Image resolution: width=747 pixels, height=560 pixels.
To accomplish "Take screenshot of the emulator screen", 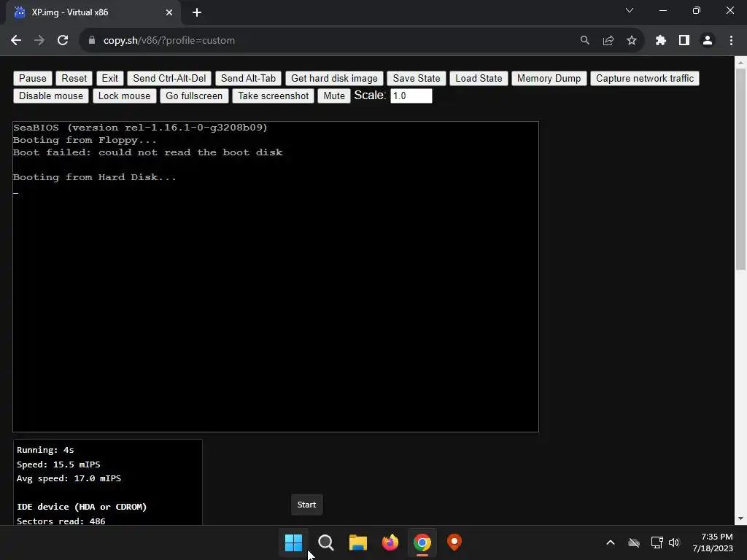I will (x=273, y=96).
